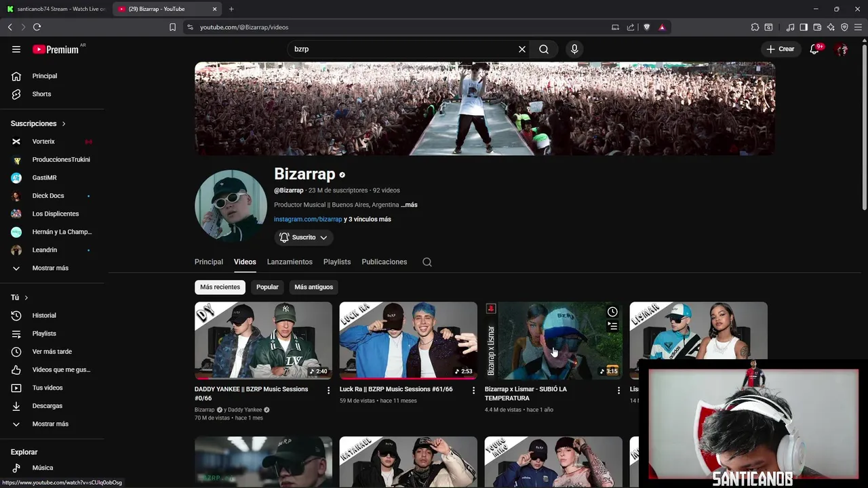The width and height of the screenshot is (868, 488).
Task: Click the YouTube Premium logo
Action: pos(56,49)
